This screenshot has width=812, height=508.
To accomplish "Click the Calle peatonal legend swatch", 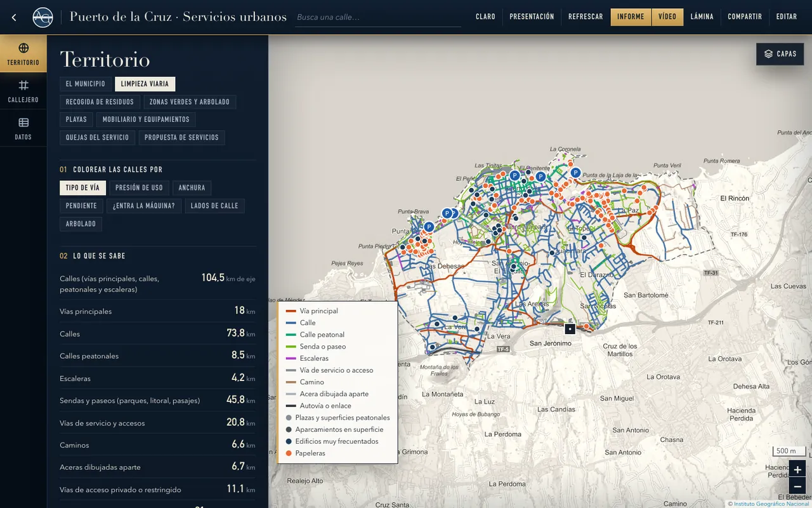I will click(291, 335).
